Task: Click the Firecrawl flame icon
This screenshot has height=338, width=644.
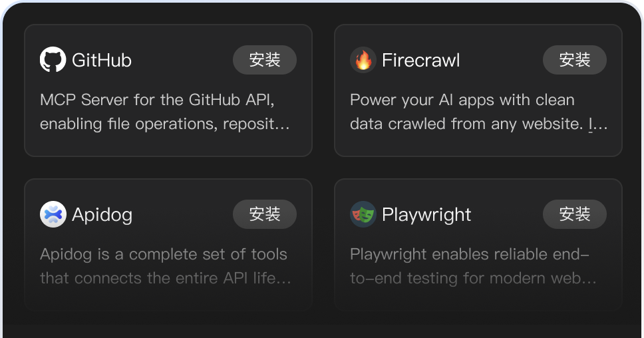Action: coord(363,60)
